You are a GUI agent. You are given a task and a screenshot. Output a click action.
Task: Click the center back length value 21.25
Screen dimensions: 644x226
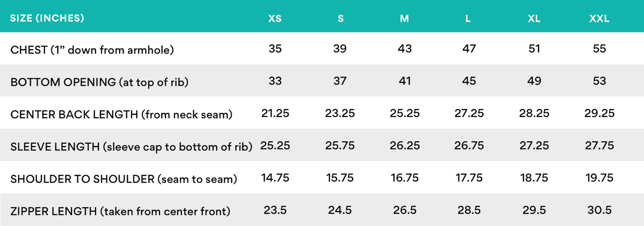(275, 113)
